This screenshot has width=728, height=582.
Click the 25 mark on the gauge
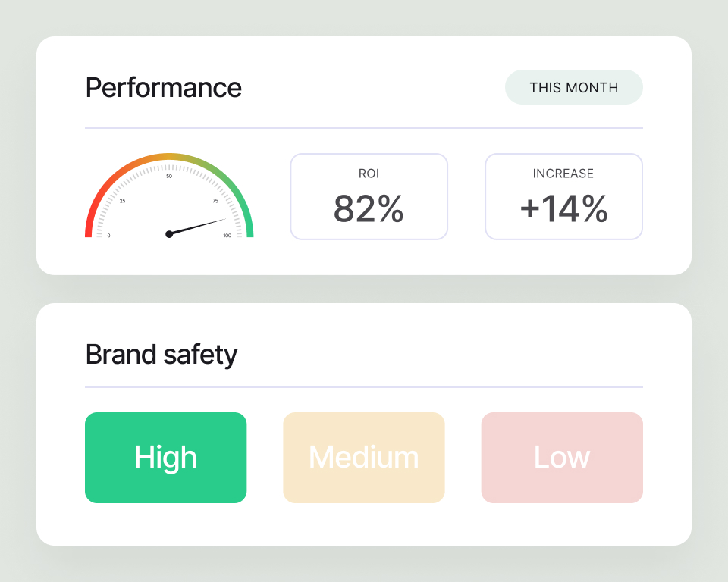pos(123,201)
